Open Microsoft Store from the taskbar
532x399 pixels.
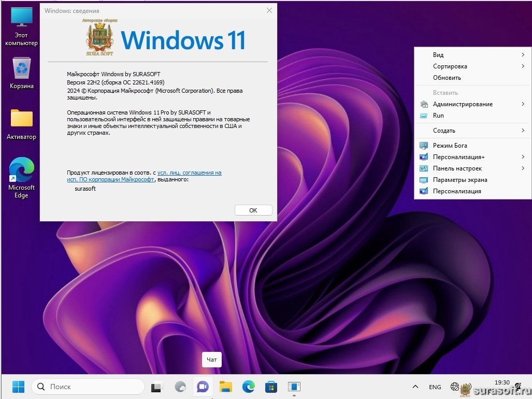point(271,387)
